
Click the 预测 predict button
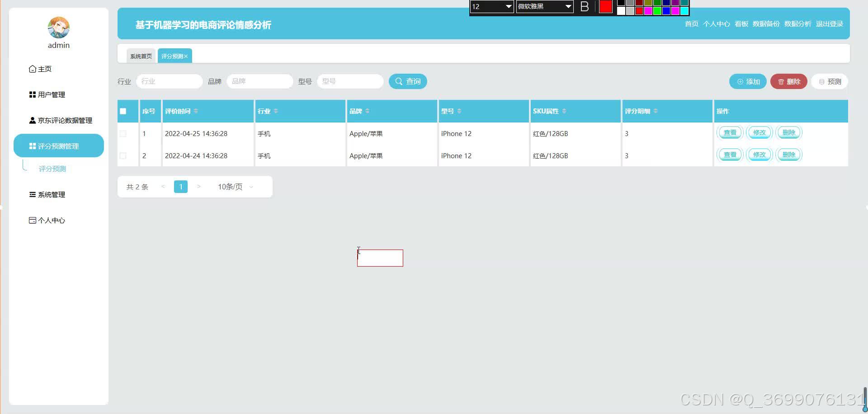830,81
